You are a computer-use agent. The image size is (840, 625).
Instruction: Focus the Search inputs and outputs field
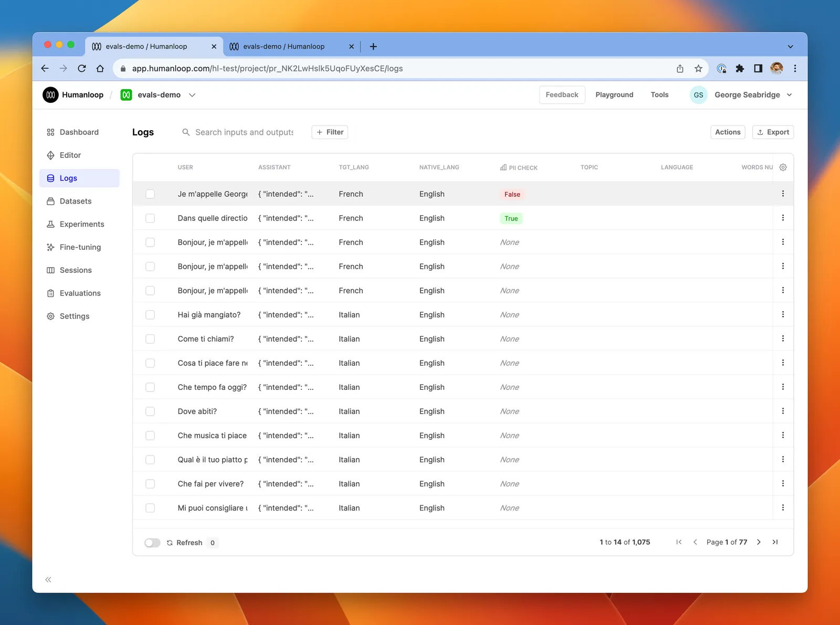(244, 132)
